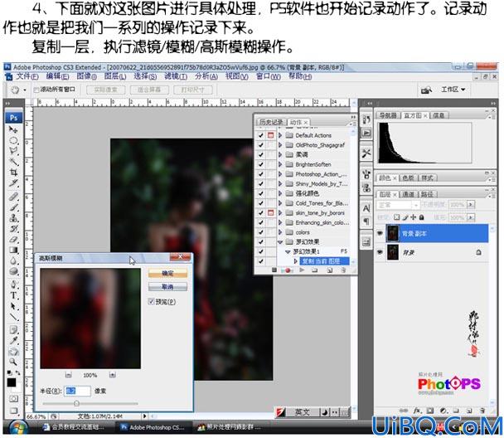
Task: Select the Gradient tool
Action: 13,250
